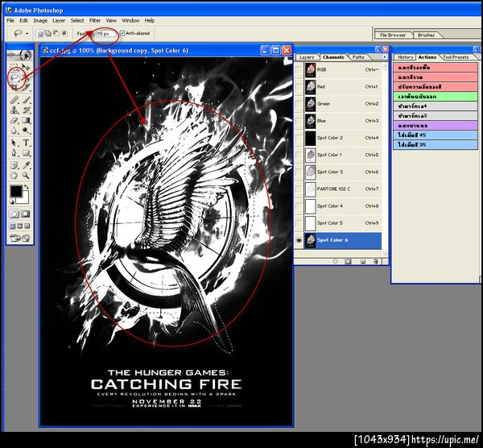Image resolution: width=483 pixels, height=448 pixels.
Task: Select the Spot Color 5 channel thumbnail
Action: point(311,223)
